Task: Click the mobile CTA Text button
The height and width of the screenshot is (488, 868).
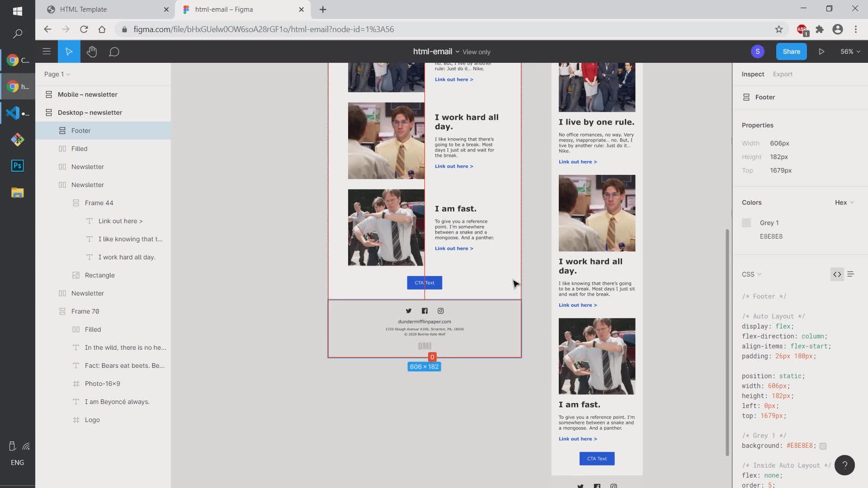Action: [x=597, y=459]
